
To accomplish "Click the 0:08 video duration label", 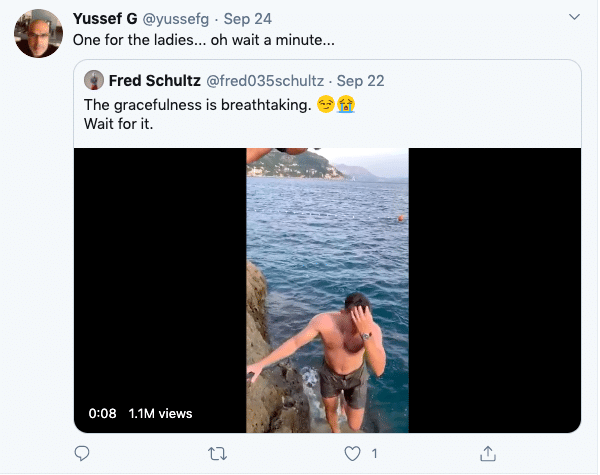I will (x=102, y=413).
